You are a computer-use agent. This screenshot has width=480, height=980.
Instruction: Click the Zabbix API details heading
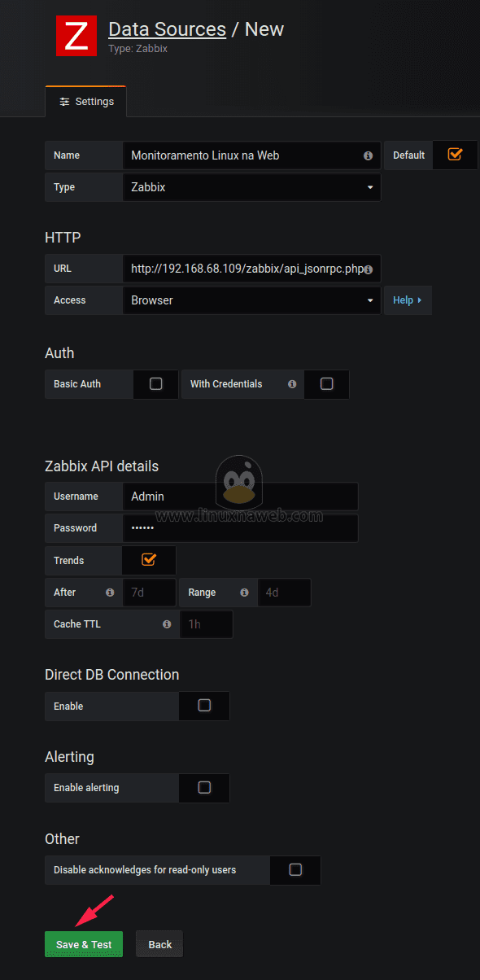102,466
